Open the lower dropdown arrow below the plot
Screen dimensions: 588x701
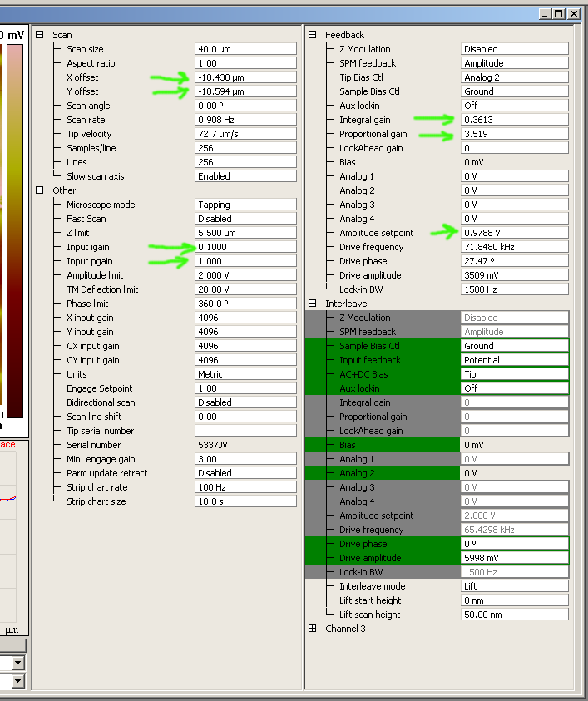pos(18,681)
